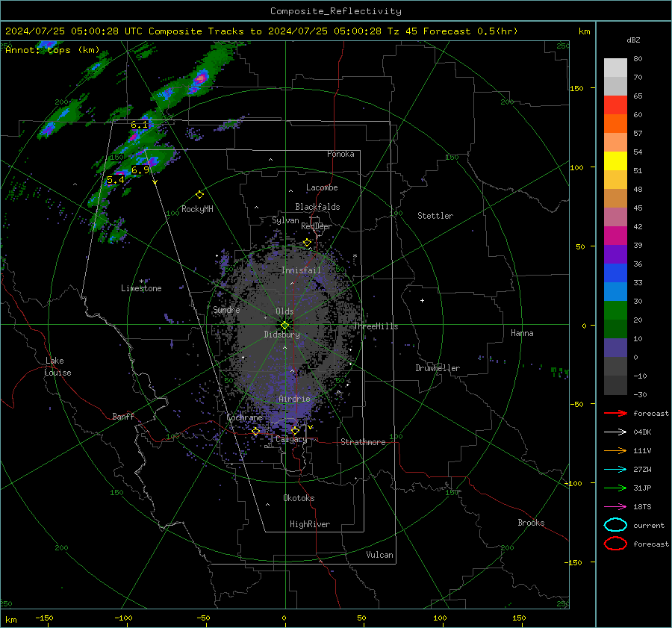Click the yellow diamond marker below Cochrane

coord(256,432)
